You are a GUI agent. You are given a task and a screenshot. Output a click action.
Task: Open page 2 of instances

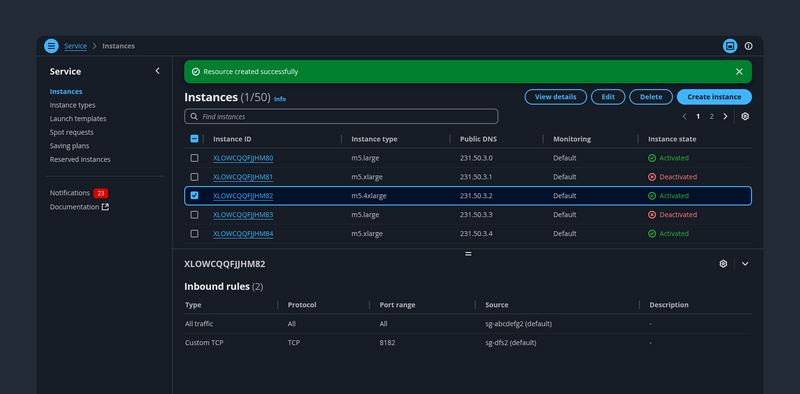pyautogui.click(x=711, y=116)
